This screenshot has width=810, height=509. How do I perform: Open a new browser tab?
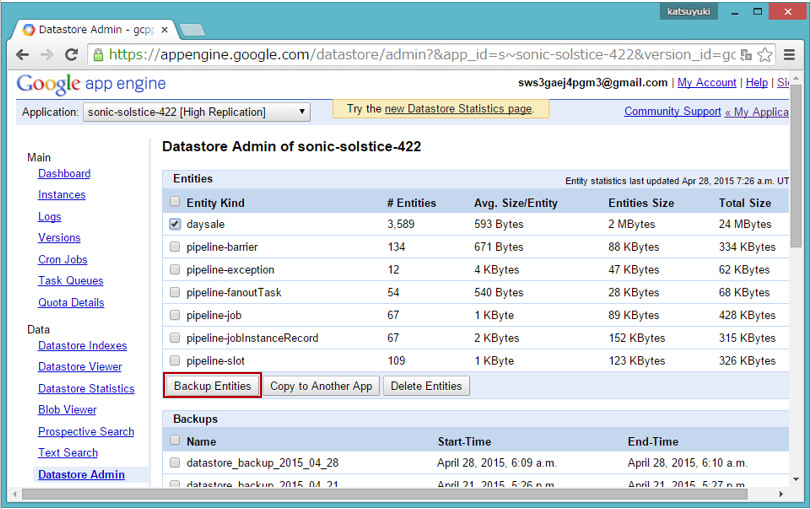coord(192,30)
